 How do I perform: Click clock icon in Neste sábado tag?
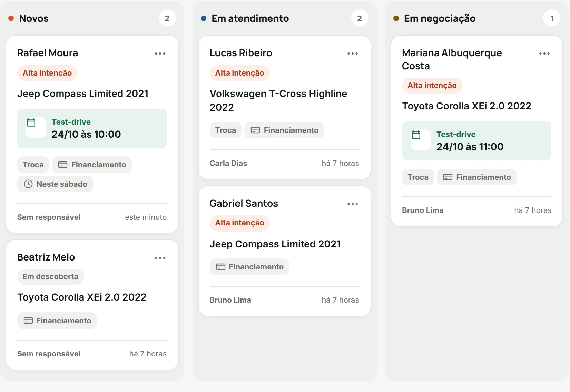tap(28, 184)
